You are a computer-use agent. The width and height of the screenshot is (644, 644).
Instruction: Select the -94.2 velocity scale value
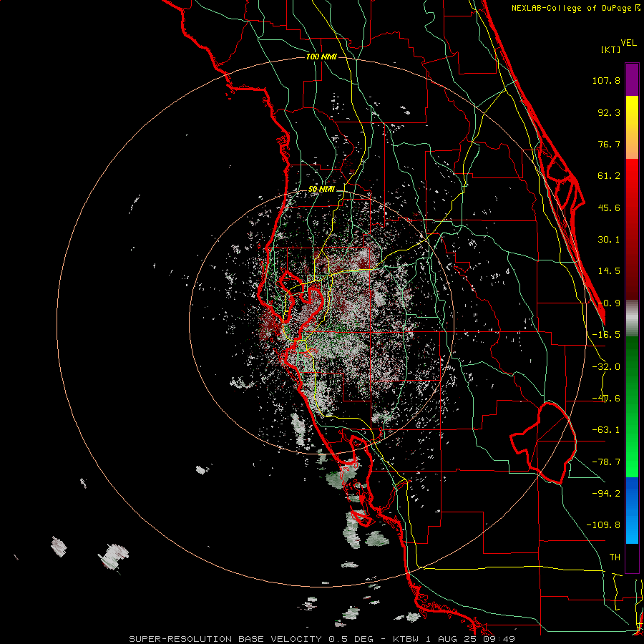click(606, 494)
